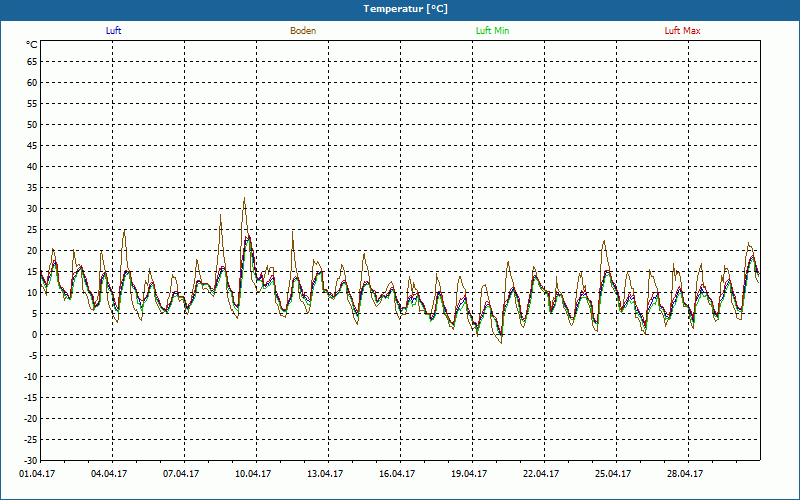This screenshot has height=500, width=800.
Task: Click the 19.04.17 date label
Action: (x=469, y=474)
